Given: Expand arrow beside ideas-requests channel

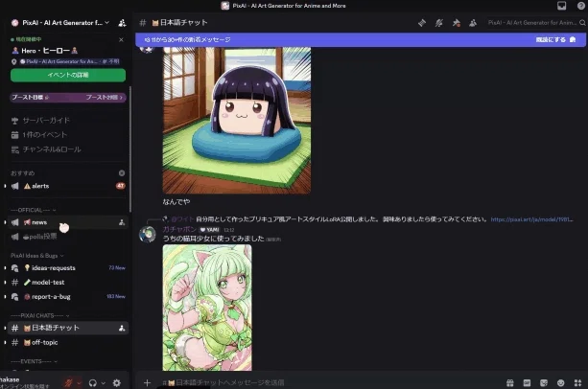Looking at the screenshot, I should tap(5, 268).
